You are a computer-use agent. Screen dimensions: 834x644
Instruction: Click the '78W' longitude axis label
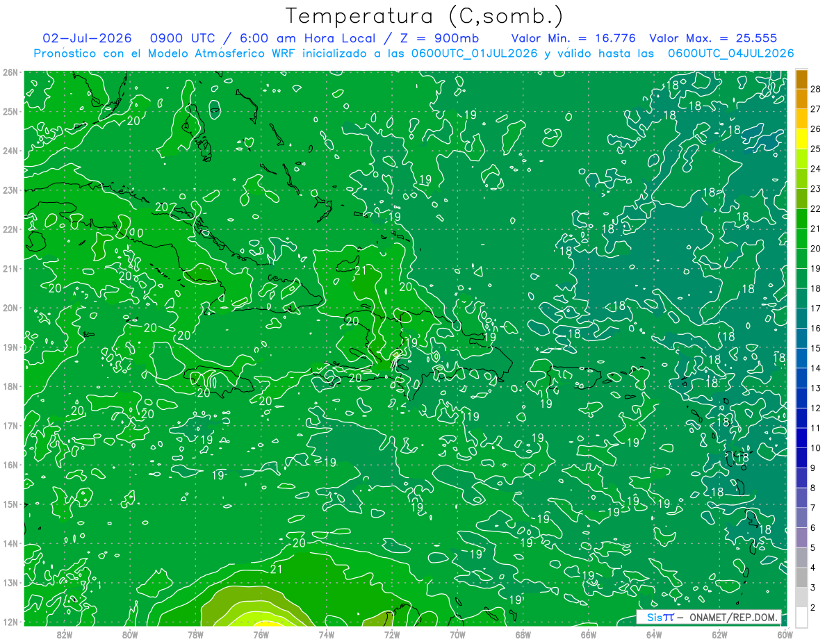(195, 634)
